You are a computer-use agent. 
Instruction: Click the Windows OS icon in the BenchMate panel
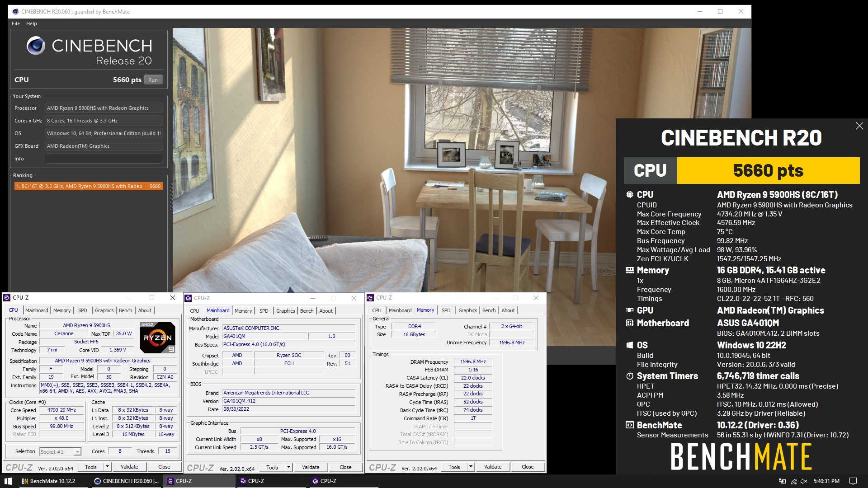629,345
